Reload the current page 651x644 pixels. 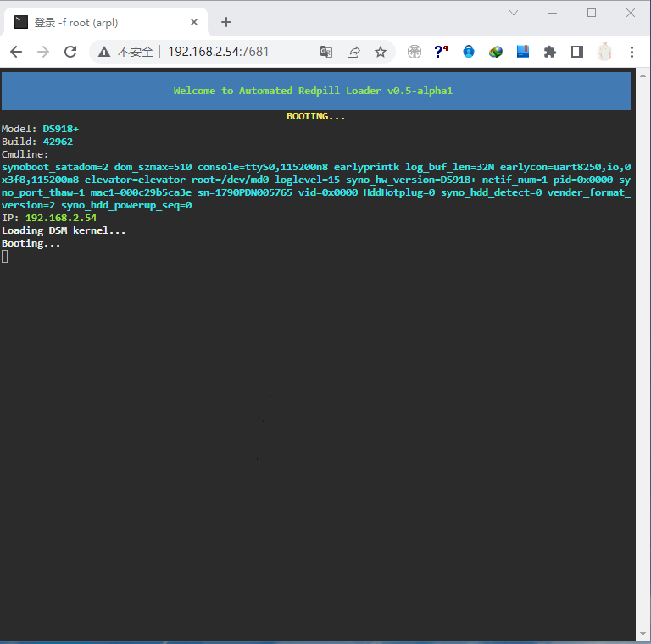pos(70,52)
